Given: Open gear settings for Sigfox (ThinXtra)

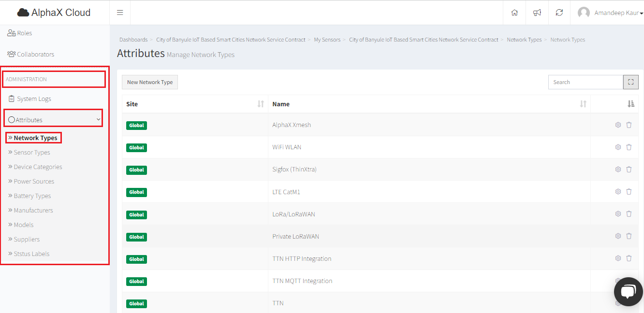Looking at the screenshot, I should pos(618,170).
